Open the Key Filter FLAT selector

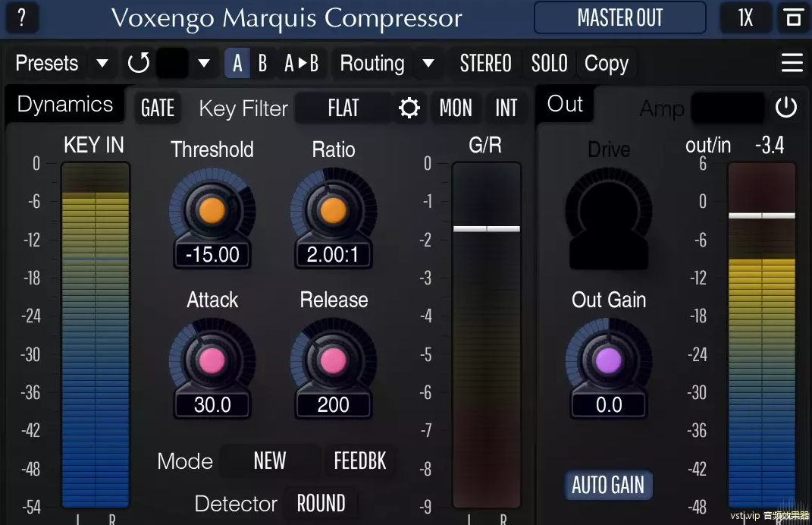click(x=343, y=108)
